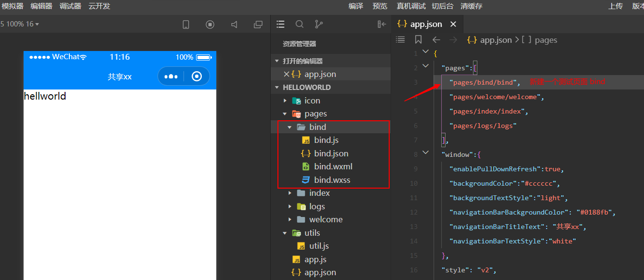
Task: Click "pages/logs/logs" code line
Action: (483, 126)
